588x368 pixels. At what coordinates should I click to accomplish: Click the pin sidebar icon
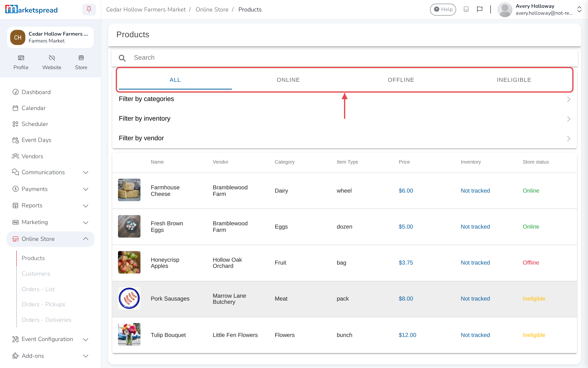pos(89,9)
